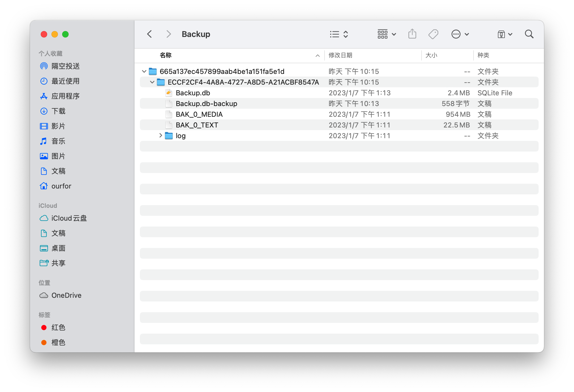This screenshot has height=392, width=574.
Task: Open the Applications (应用程序) sidebar item
Action: tap(65, 96)
